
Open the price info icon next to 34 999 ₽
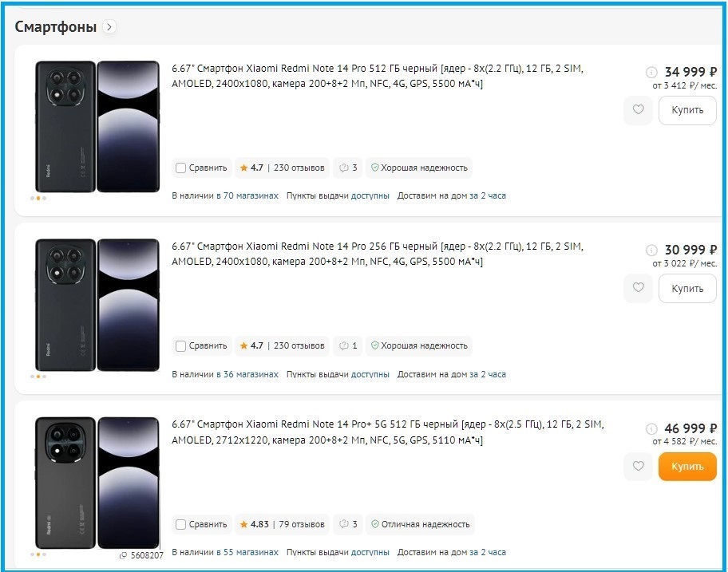(651, 71)
